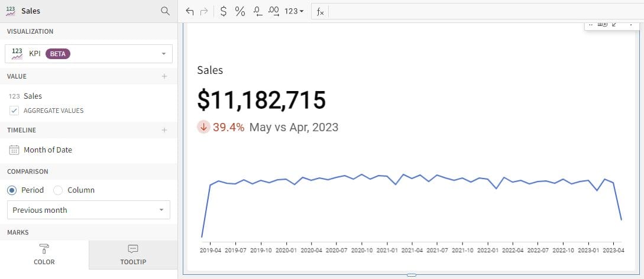644x279 pixels.
Task: Click the Month of Date timeline field
Action: 47,150
